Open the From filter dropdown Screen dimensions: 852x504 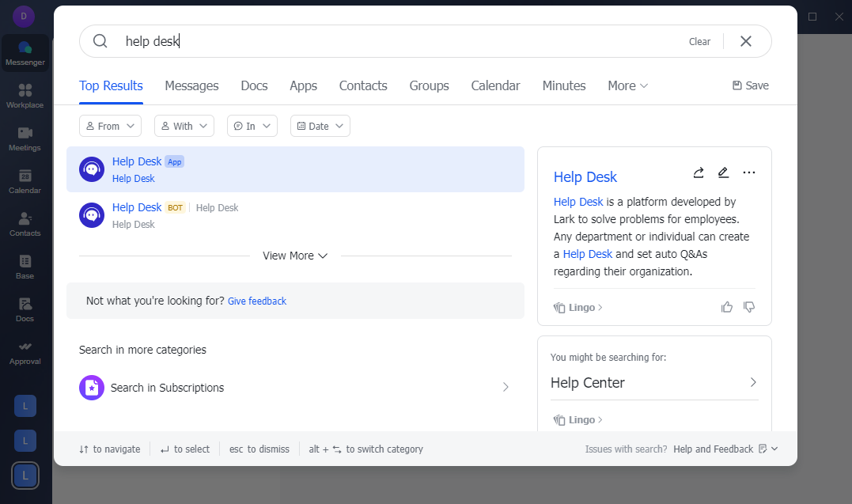[x=110, y=126]
